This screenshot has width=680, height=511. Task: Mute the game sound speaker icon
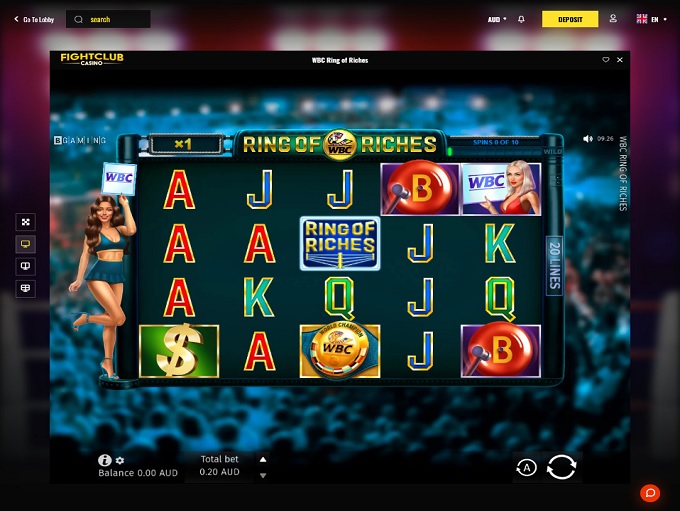588,139
